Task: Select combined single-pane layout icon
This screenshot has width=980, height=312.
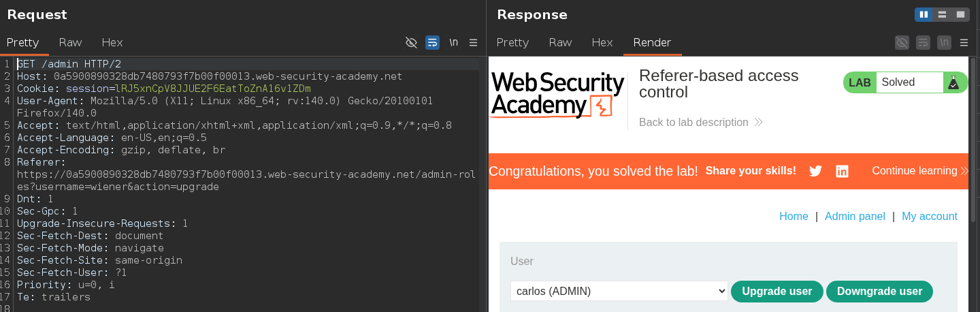Action: [x=960, y=14]
